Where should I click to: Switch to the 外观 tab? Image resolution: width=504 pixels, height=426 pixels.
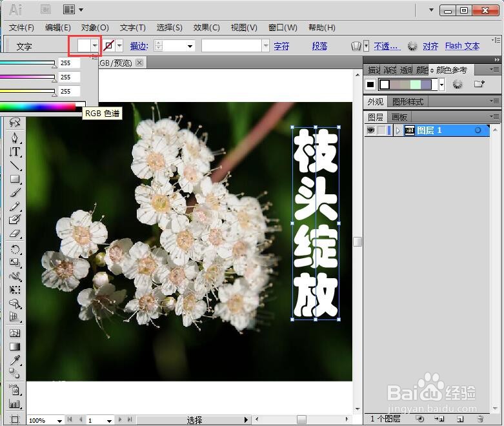coord(376,102)
